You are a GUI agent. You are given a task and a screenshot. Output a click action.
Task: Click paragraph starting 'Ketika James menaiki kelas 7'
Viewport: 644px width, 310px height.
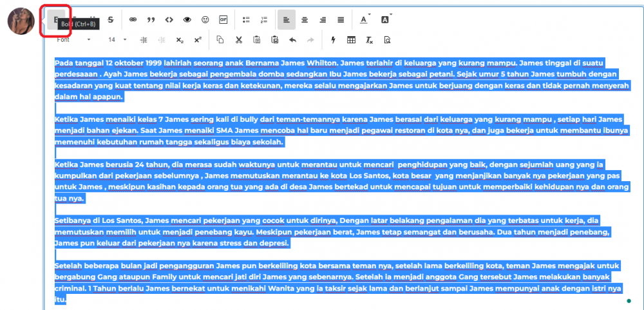click(342, 131)
